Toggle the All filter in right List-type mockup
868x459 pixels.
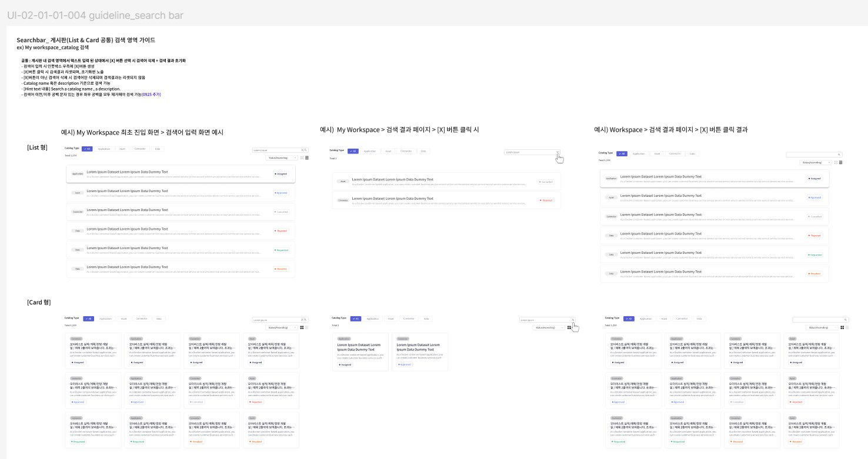pyautogui.click(x=622, y=153)
